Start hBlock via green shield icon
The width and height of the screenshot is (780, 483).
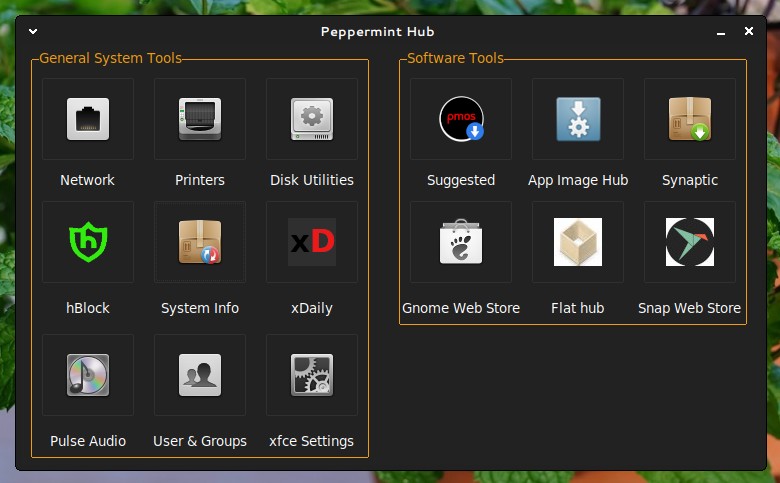[88, 242]
